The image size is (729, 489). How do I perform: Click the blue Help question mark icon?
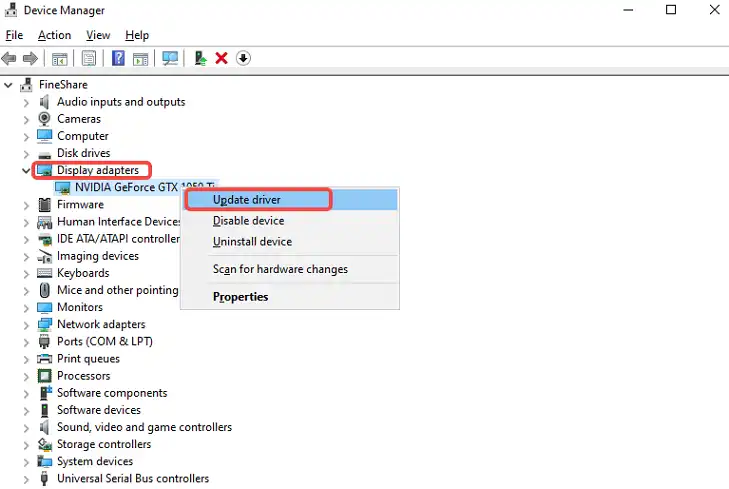coord(119,58)
